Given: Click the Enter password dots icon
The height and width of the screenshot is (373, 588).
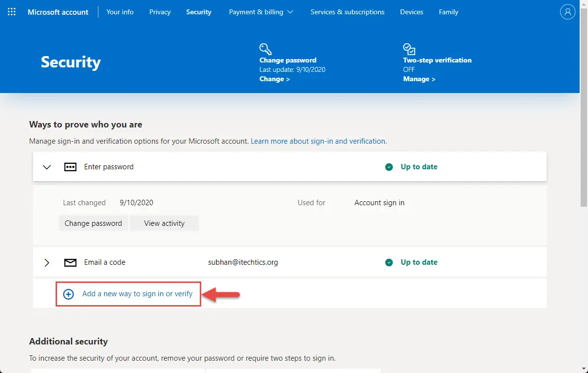Looking at the screenshot, I should pyautogui.click(x=70, y=167).
